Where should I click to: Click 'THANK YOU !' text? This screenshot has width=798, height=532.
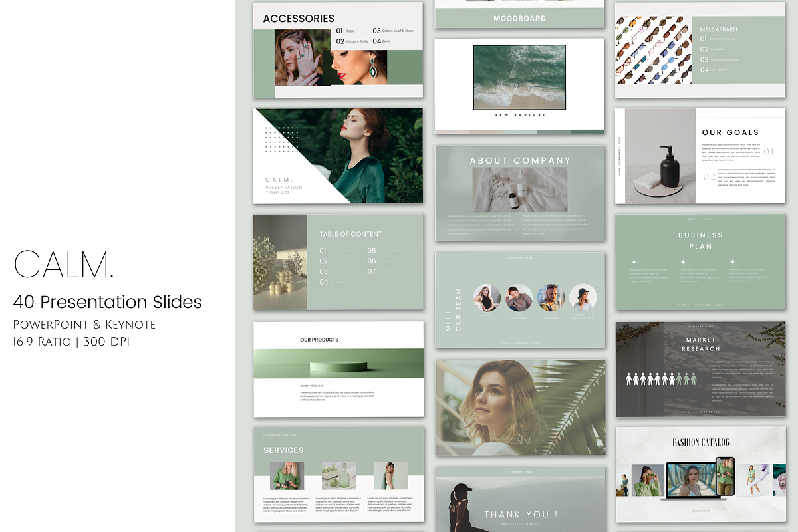(521, 515)
